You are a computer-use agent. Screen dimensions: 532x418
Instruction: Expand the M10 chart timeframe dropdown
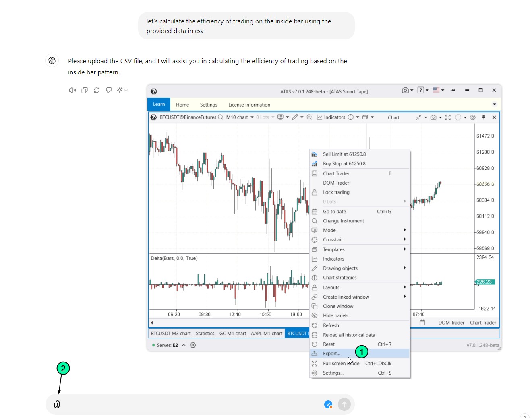[252, 117]
